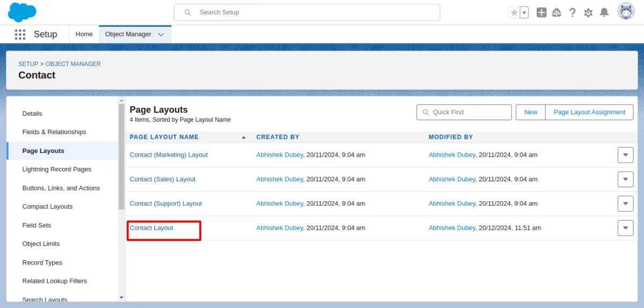Click the sidebar scroll down arrow
This screenshot has height=308, width=644.
pos(121,297)
